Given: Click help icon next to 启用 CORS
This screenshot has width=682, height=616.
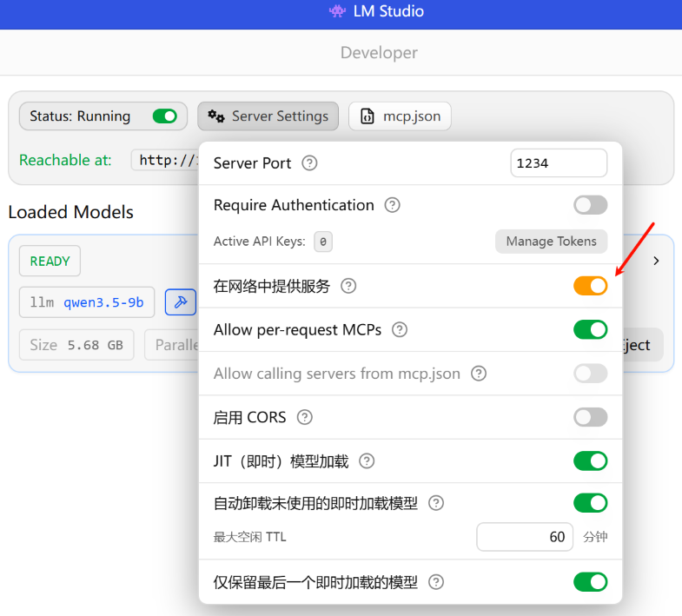Looking at the screenshot, I should (x=304, y=417).
